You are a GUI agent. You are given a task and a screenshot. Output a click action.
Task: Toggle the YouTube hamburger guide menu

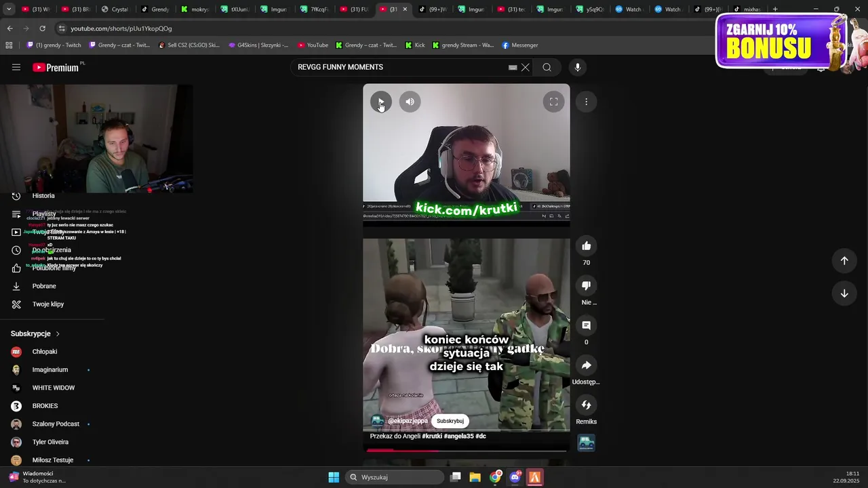click(16, 67)
